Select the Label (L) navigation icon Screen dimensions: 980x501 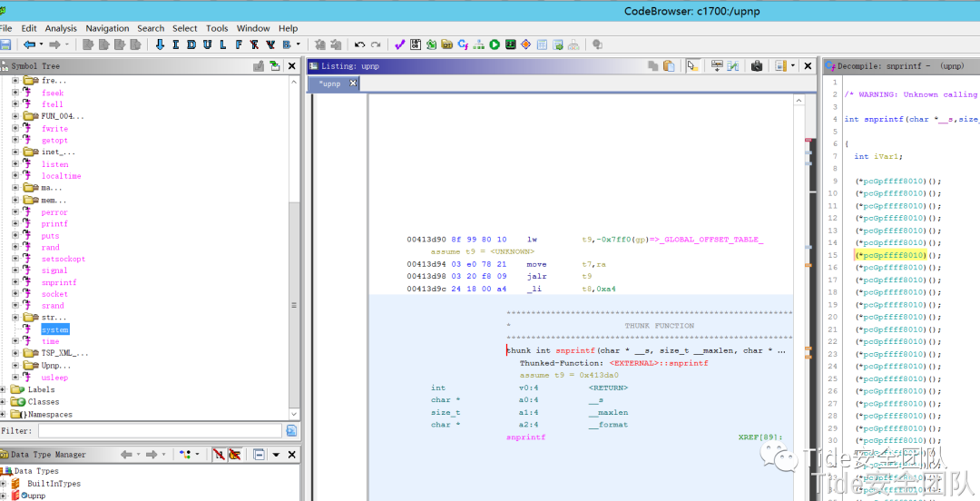pyautogui.click(x=222, y=44)
